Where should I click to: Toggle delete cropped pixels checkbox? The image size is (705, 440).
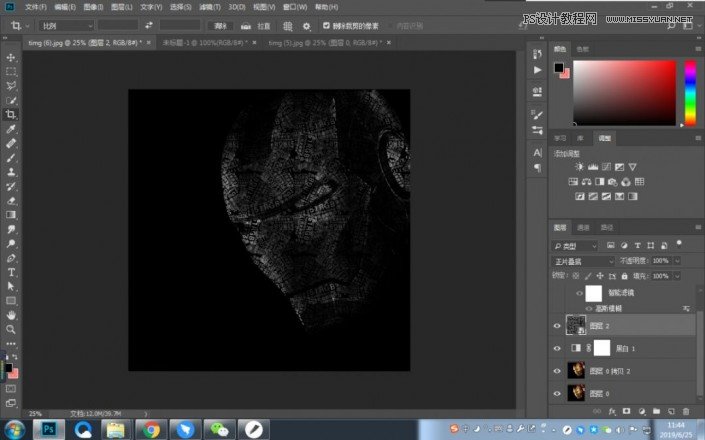(x=326, y=26)
